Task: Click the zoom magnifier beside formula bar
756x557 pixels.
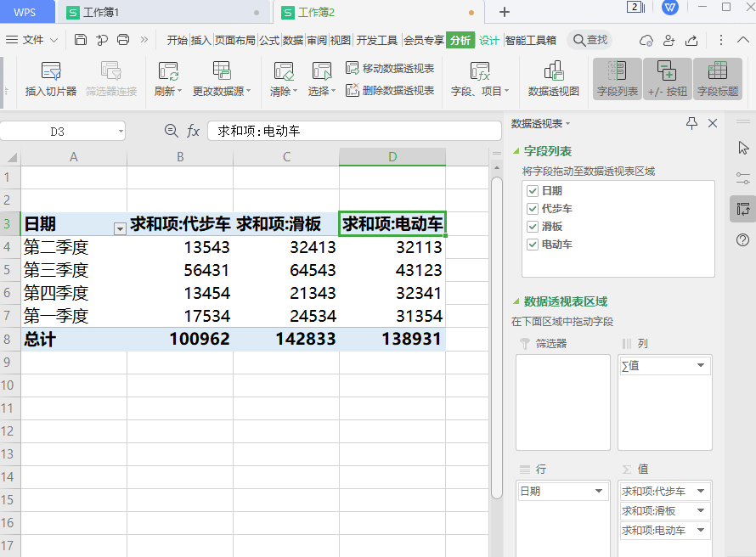Action: pos(172,131)
